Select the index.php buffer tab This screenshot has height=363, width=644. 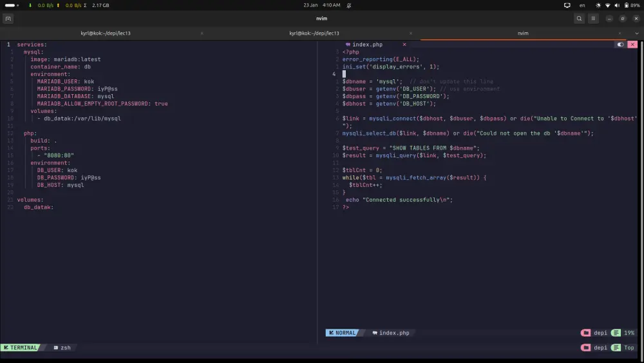tap(367, 44)
